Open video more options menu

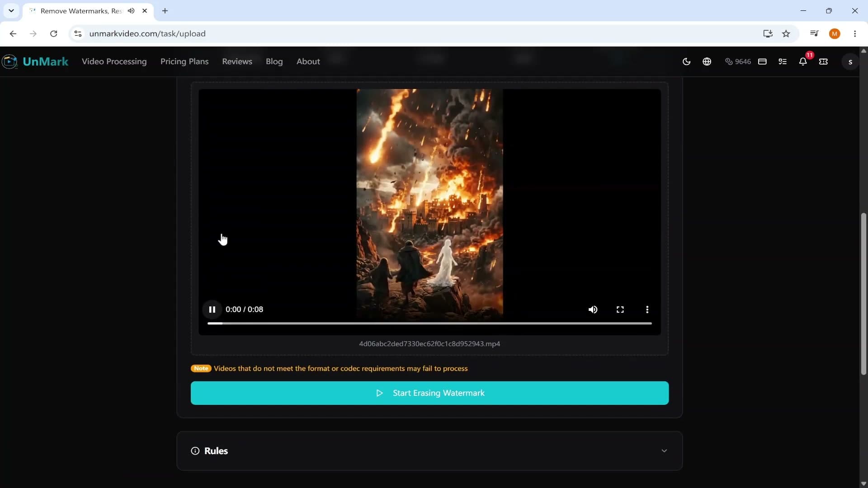[x=647, y=310]
